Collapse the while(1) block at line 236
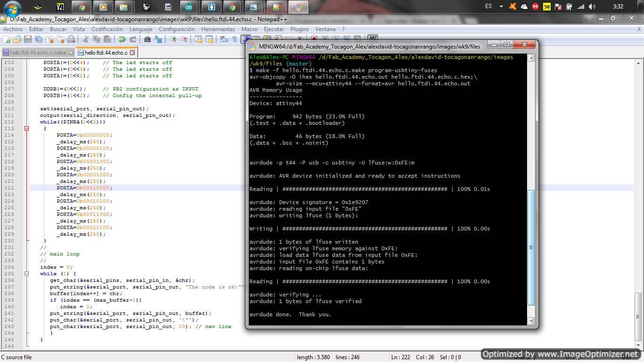Screen dimensions: 644x362 [27, 273]
